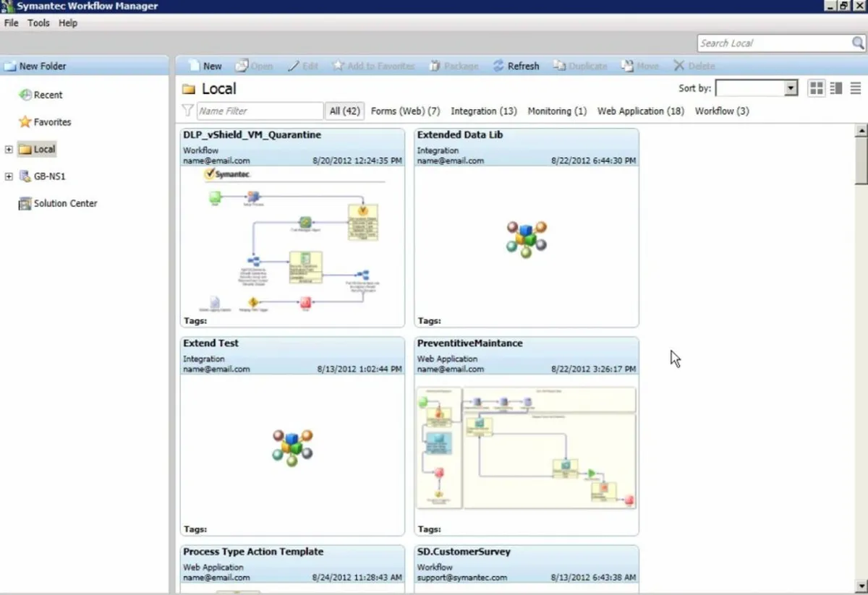Select the PreventitiveMaintance project thumbnail

527,448
